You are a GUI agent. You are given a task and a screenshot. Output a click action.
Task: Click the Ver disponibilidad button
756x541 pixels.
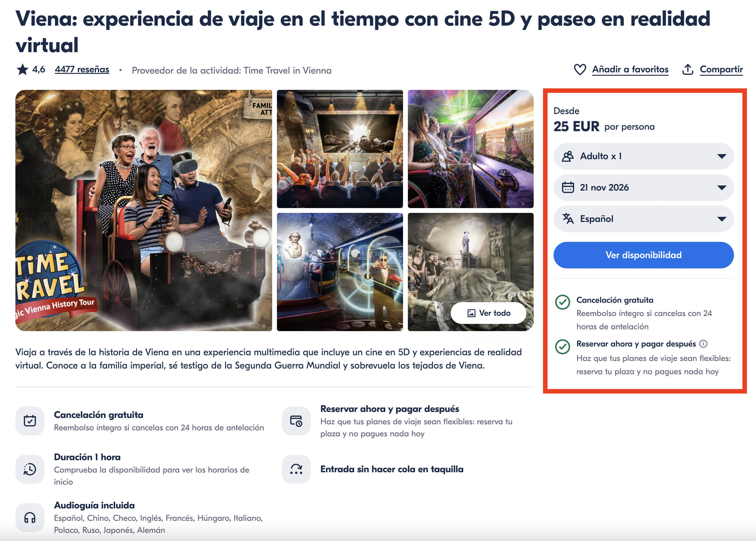pyautogui.click(x=643, y=255)
